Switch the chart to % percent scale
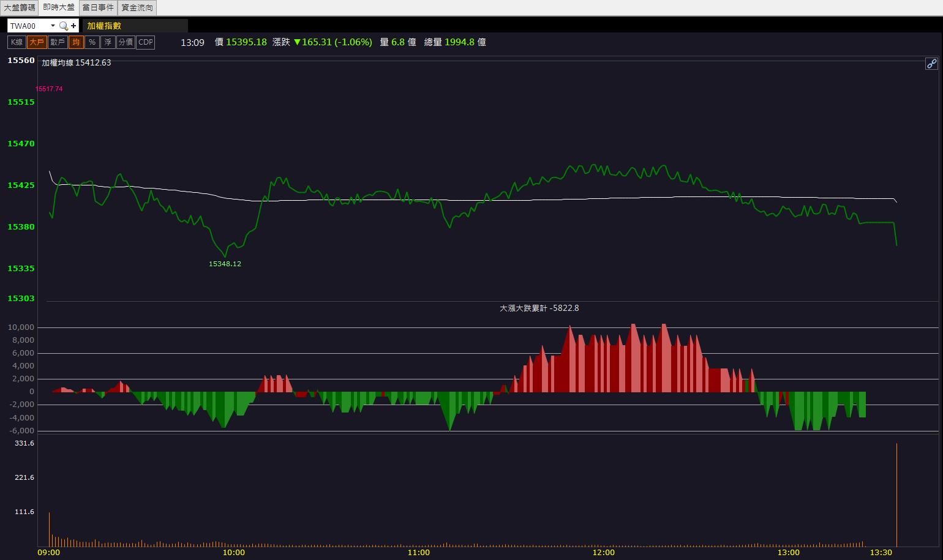Viewport: 943px width, 560px height. pyautogui.click(x=92, y=42)
